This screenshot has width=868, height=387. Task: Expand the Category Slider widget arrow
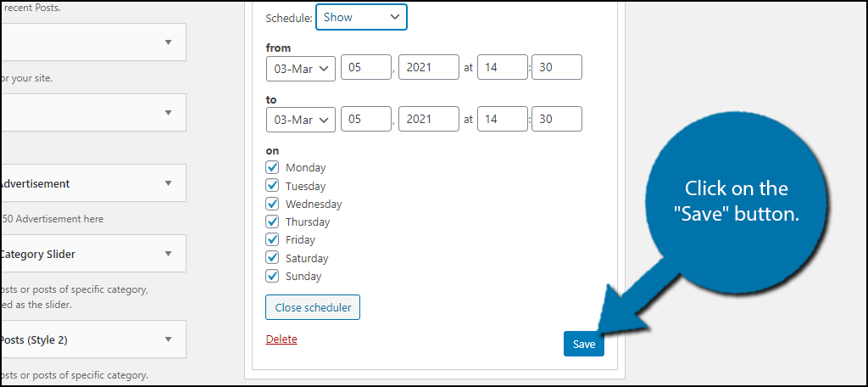(x=169, y=254)
